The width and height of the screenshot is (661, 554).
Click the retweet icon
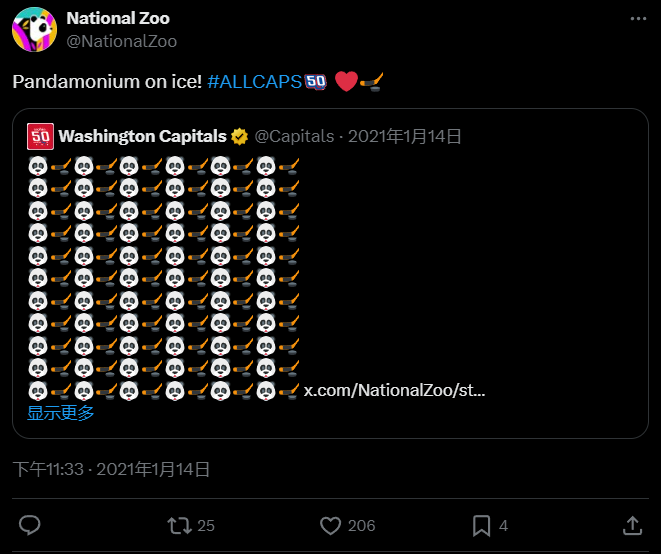pos(180,525)
